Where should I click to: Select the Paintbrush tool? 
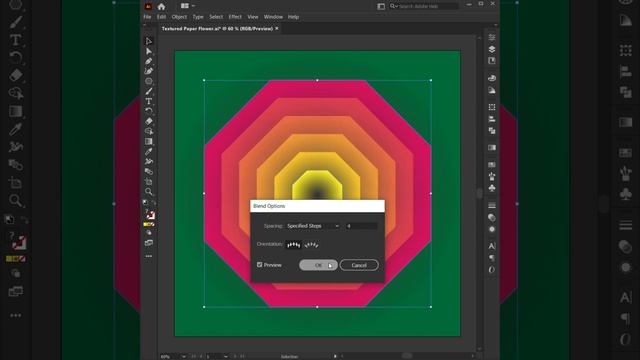point(149,91)
